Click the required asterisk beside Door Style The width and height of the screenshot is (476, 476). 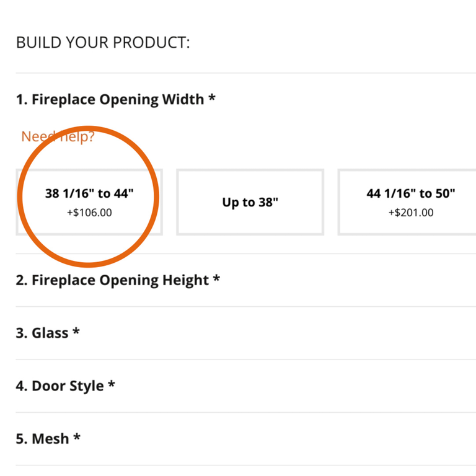[112, 384]
